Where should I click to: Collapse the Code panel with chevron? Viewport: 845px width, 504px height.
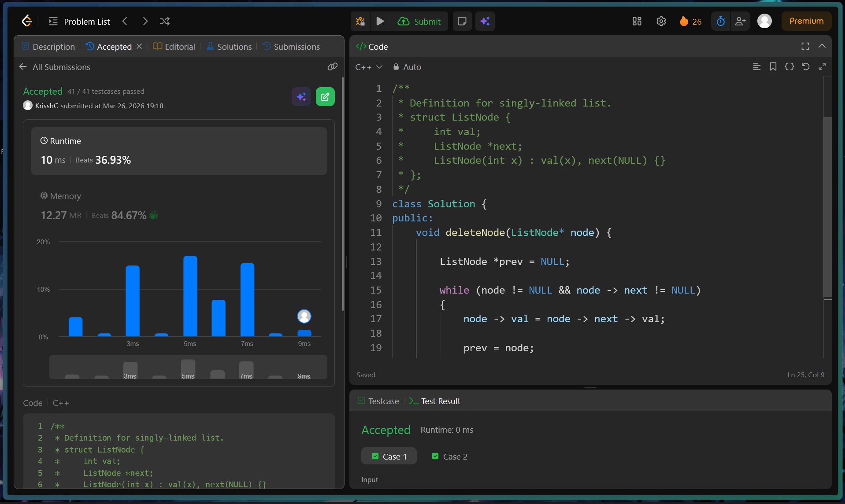(x=822, y=46)
